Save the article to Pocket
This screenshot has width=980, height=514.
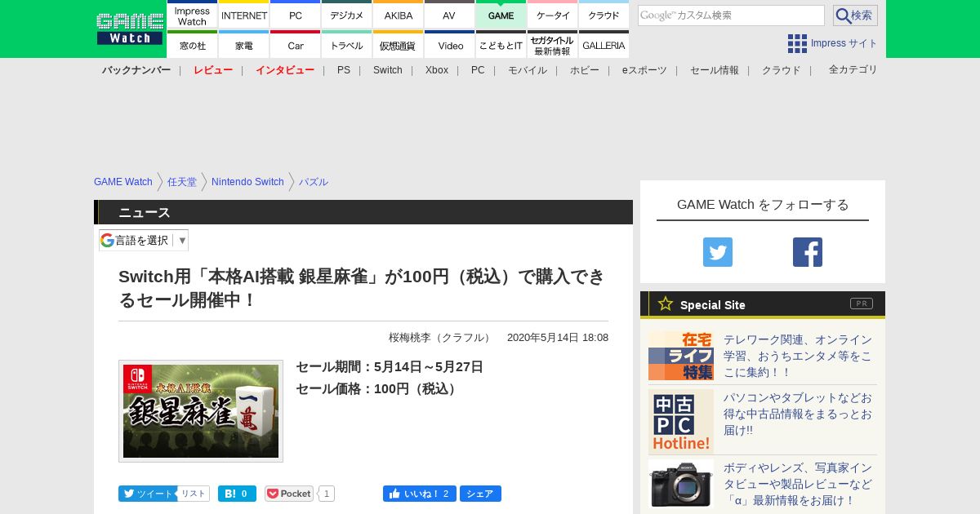[x=289, y=494]
